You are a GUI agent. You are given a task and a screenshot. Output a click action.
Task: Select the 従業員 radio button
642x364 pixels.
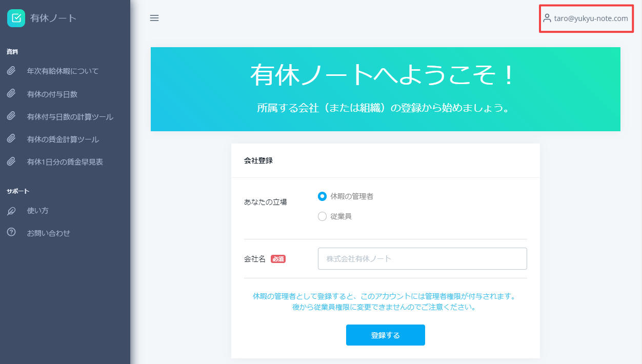(322, 216)
